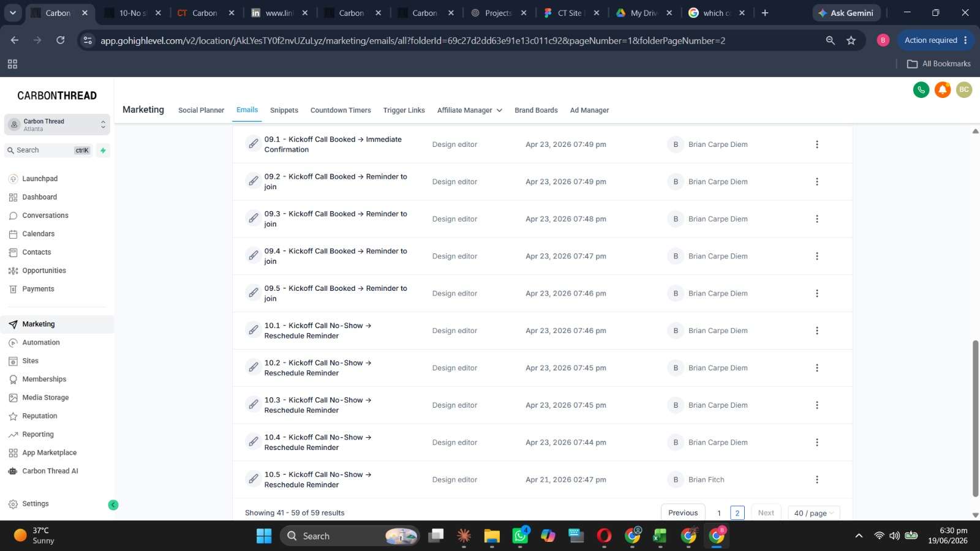Click the green lightning quick actions icon
The height and width of the screenshot is (551, 980).
point(103,150)
